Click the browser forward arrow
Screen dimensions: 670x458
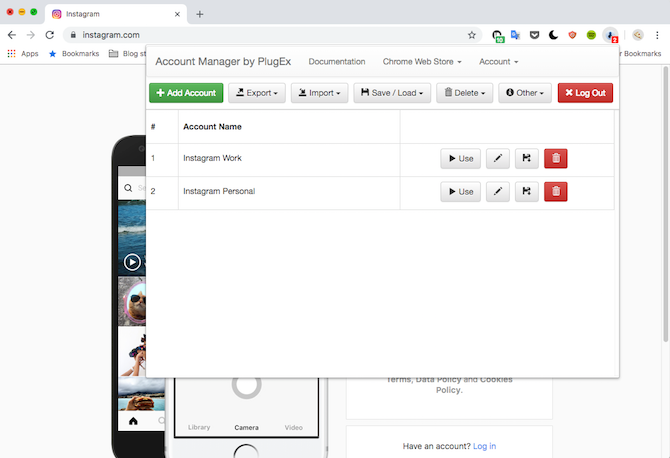pos(31,35)
